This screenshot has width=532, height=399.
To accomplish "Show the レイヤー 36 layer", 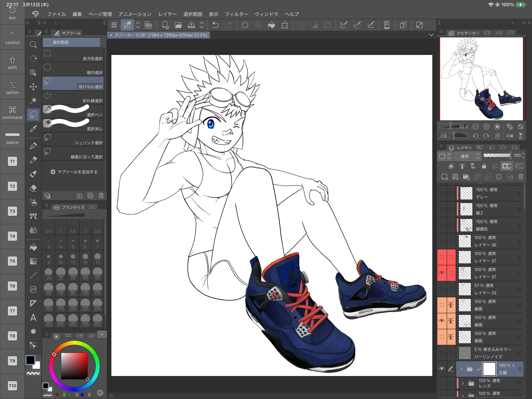I will pos(442,241).
